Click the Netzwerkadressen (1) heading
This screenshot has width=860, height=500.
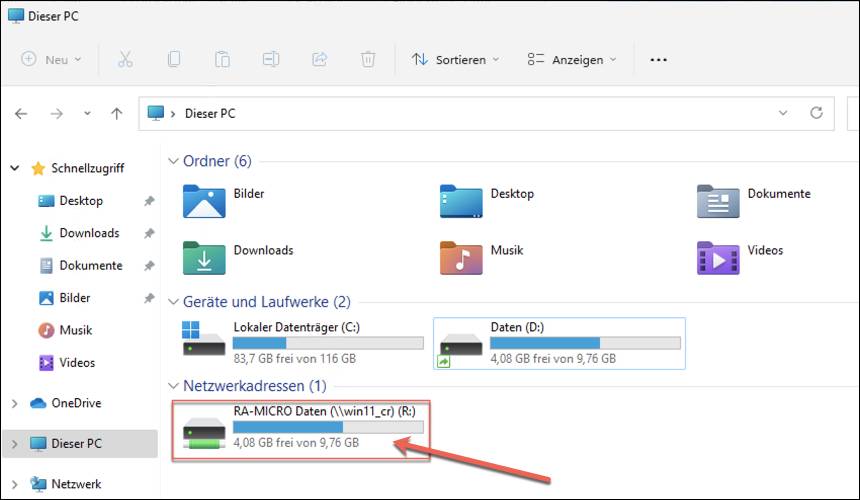pyautogui.click(x=254, y=386)
